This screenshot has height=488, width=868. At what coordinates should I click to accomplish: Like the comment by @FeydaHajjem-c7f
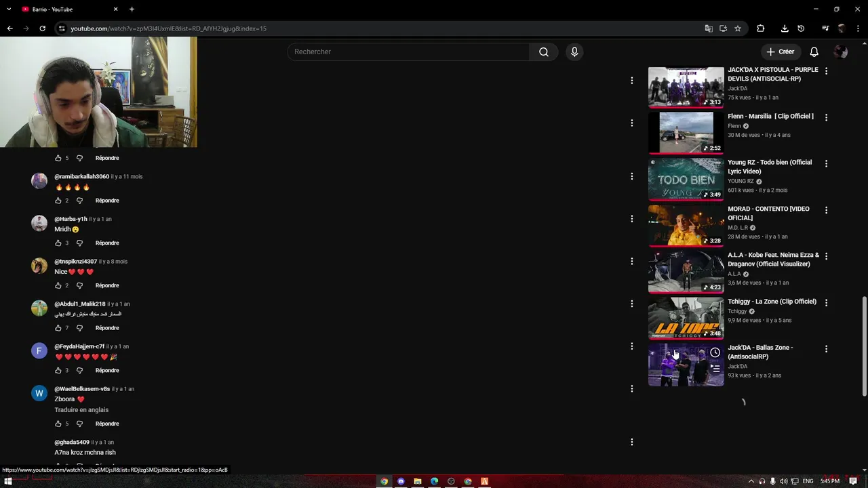pos(58,370)
